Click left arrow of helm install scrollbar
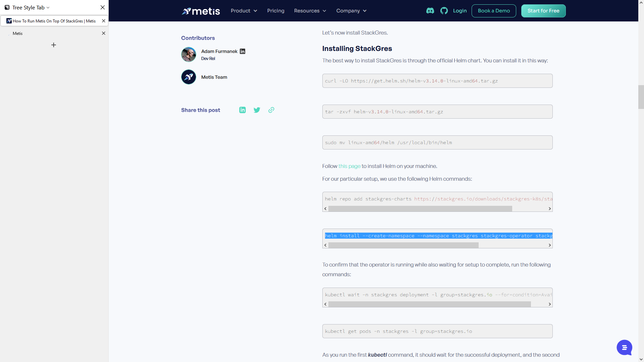Screen dimensions: 644x362 (x=325, y=245)
